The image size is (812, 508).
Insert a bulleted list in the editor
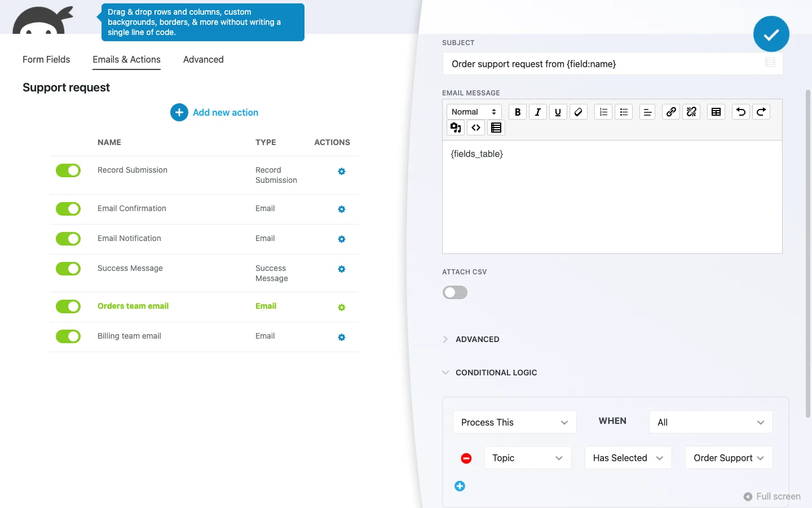pyautogui.click(x=624, y=112)
